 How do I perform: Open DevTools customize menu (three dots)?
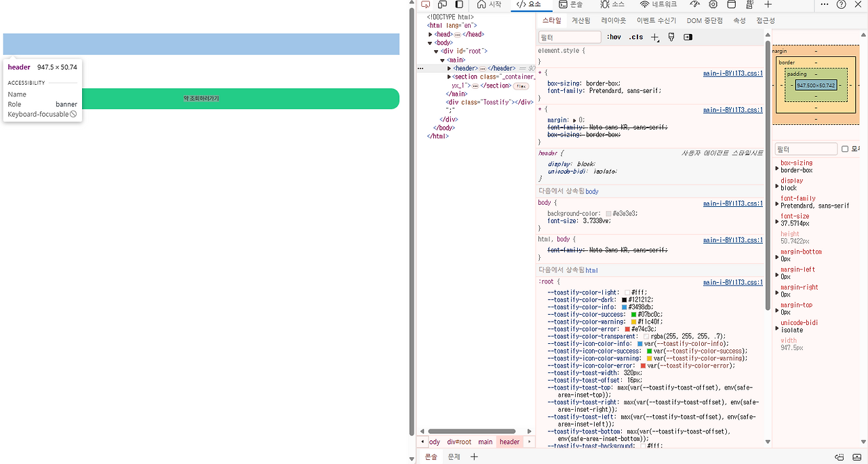[825, 5]
